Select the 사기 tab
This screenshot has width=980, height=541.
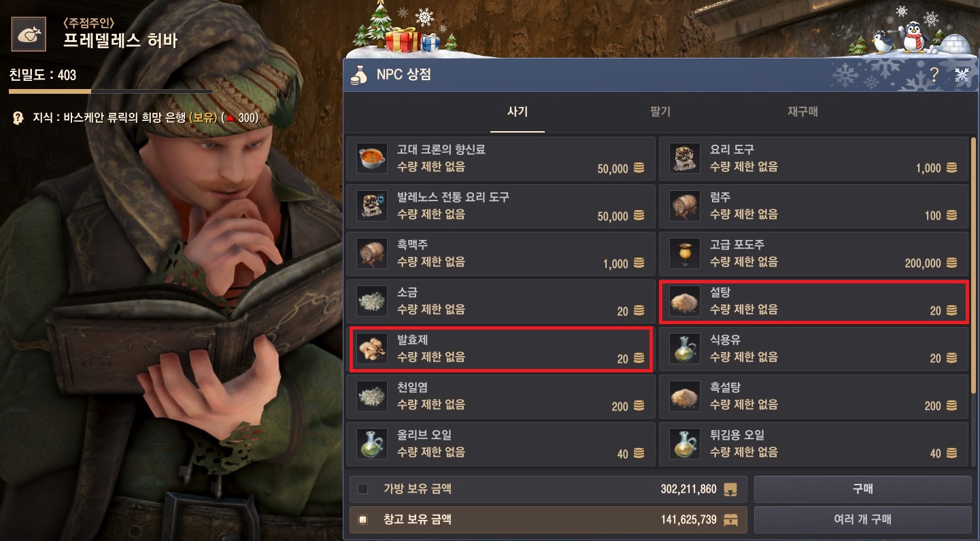518,112
